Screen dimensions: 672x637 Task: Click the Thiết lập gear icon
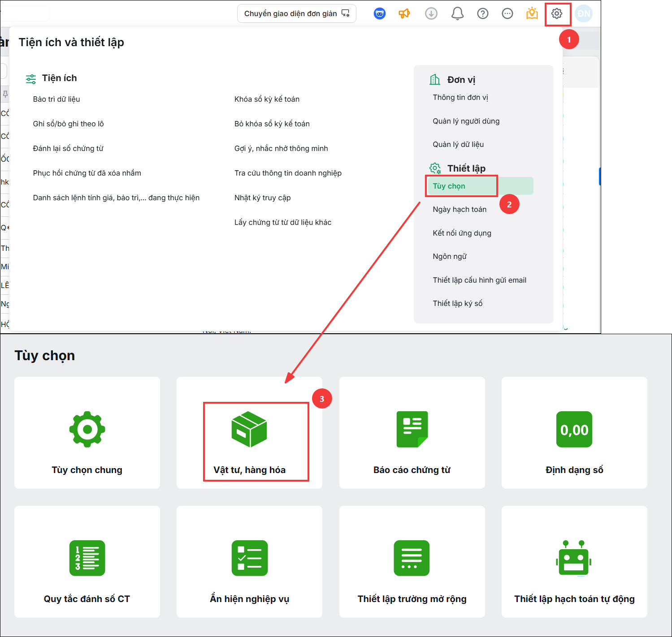(435, 168)
